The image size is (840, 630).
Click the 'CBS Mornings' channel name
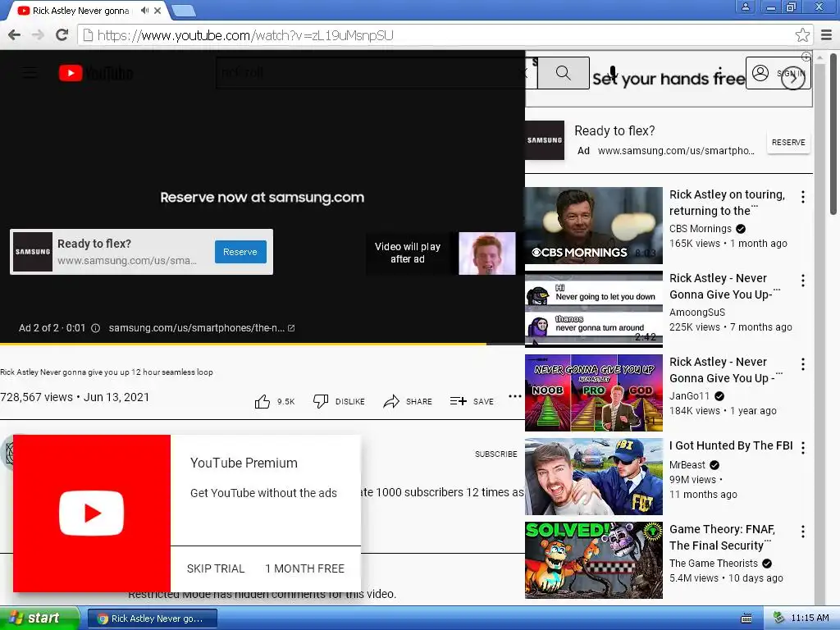(701, 229)
